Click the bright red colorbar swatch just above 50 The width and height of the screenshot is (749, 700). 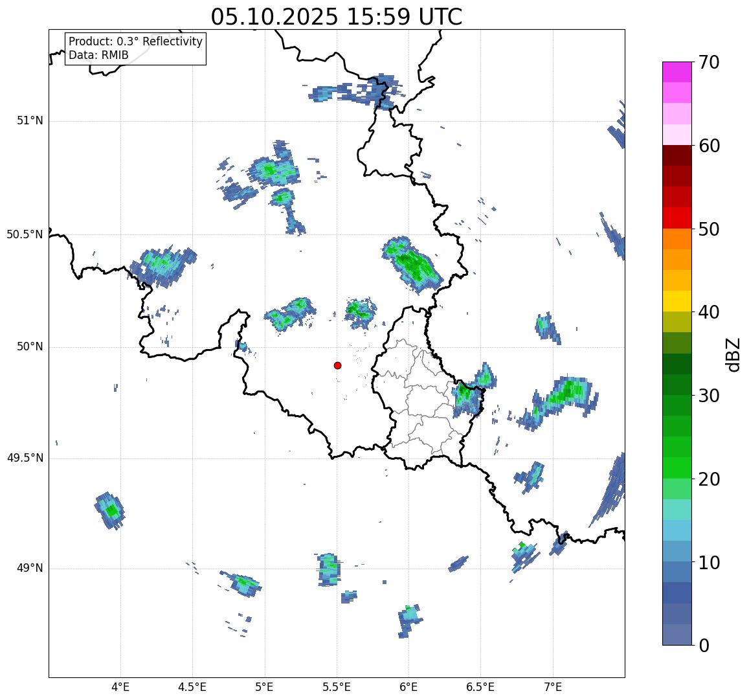[677, 218]
